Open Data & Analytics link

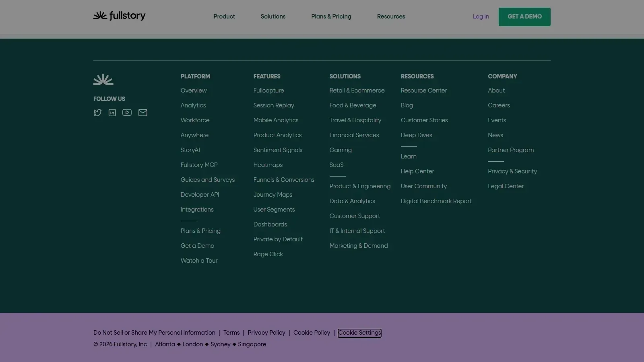pyautogui.click(x=352, y=201)
